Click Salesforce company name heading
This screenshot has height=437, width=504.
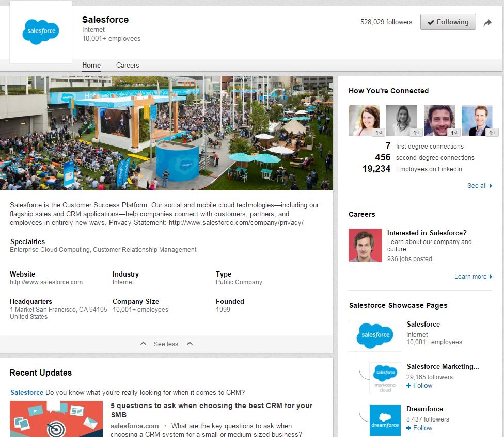[x=105, y=20]
